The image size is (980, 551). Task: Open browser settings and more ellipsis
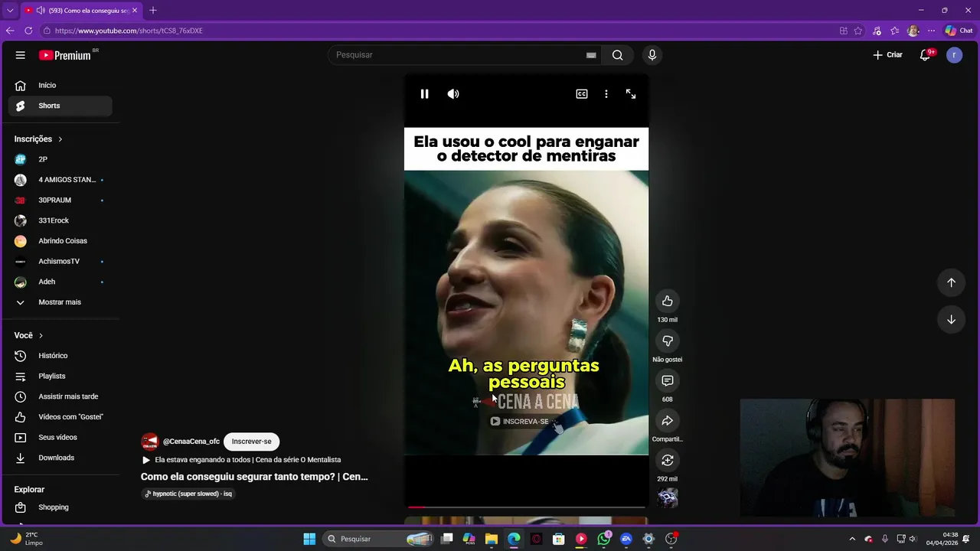coord(931,31)
